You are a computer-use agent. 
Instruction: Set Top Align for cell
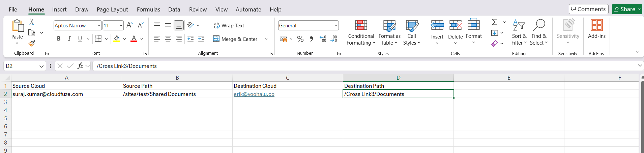(x=157, y=25)
